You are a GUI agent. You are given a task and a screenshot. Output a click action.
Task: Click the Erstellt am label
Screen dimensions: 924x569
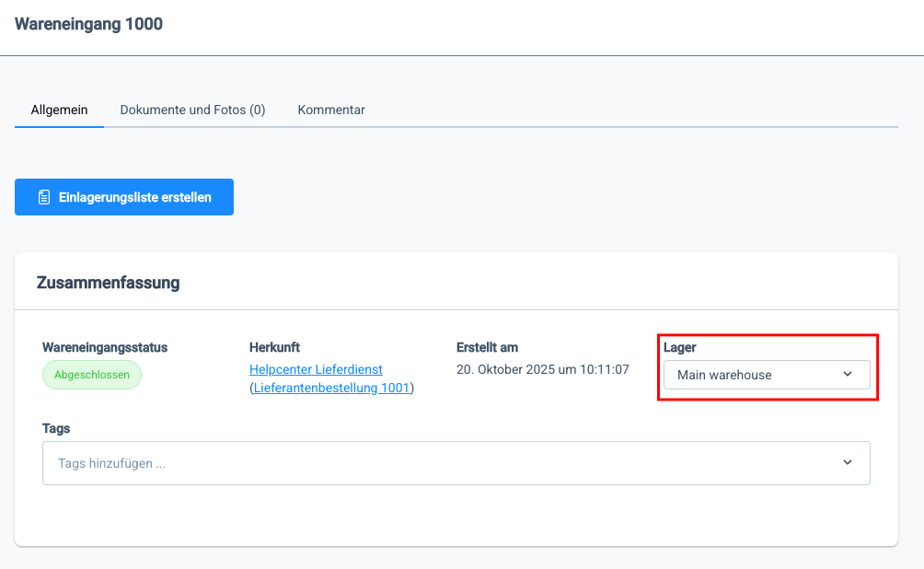click(x=487, y=347)
